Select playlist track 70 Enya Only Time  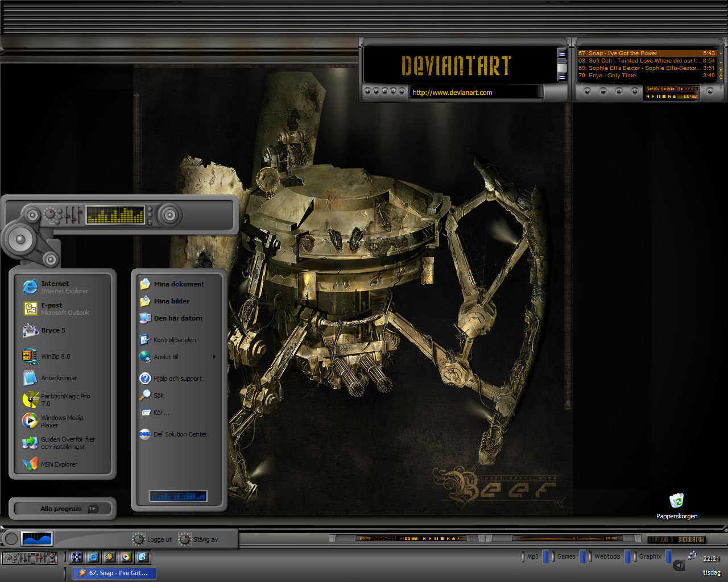647,76
